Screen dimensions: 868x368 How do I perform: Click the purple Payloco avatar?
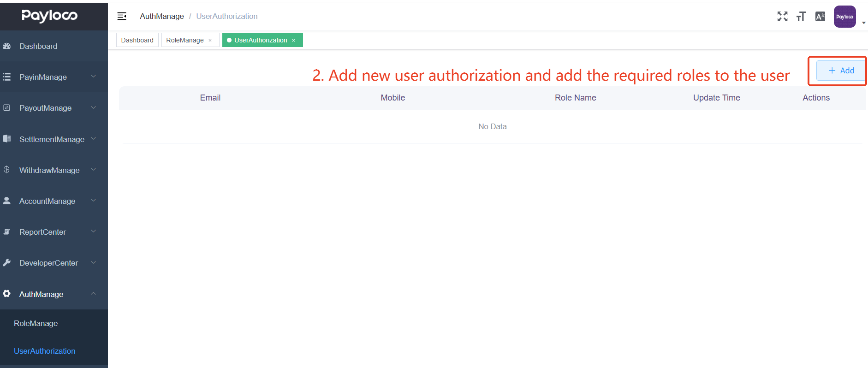[845, 17]
